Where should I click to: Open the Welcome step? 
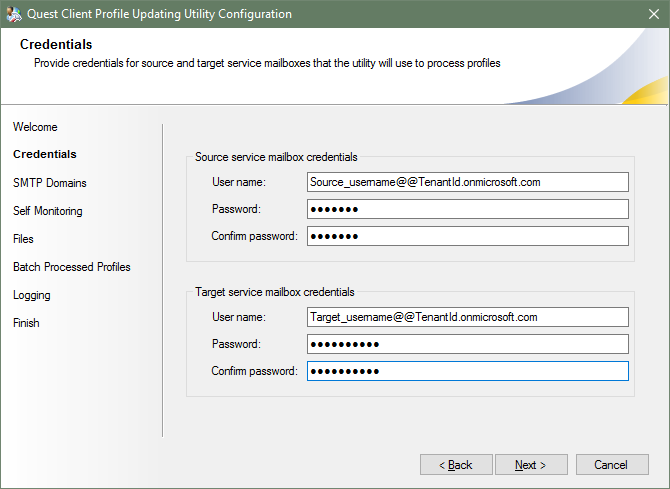click(35, 127)
